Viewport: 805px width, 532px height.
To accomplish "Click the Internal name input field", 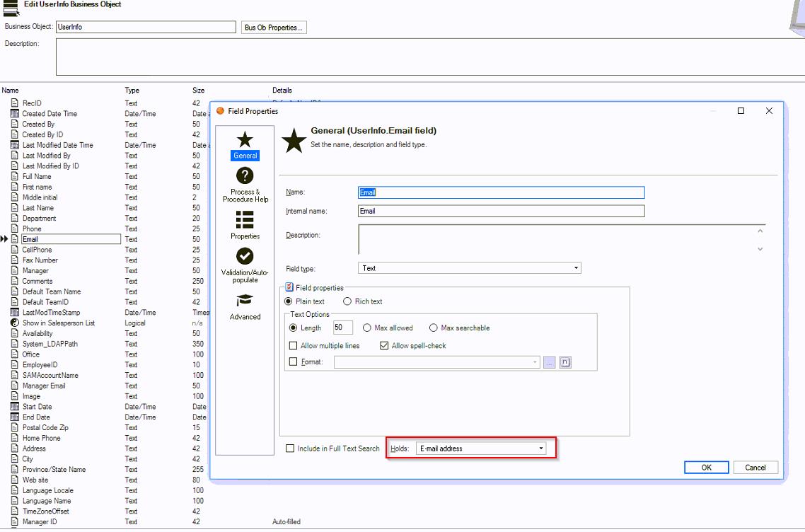I will tap(501, 211).
